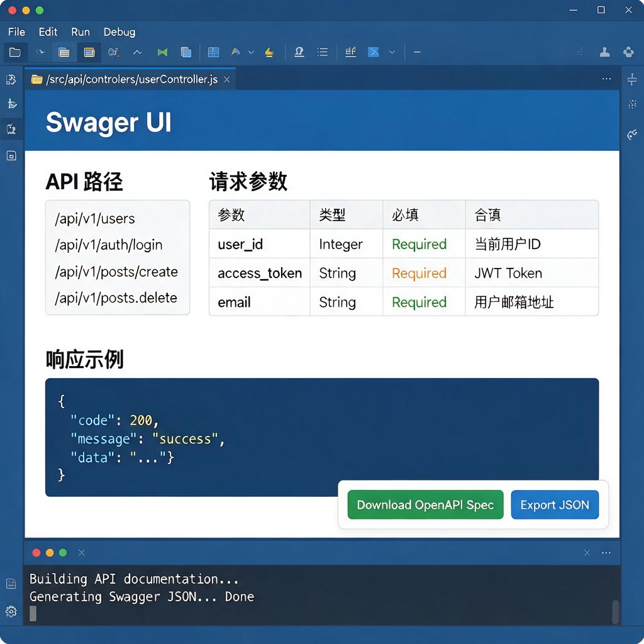Click the email parameter cell
Image resolution: width=644 pixels, height=644 pixels.
[x=260, y=302]
